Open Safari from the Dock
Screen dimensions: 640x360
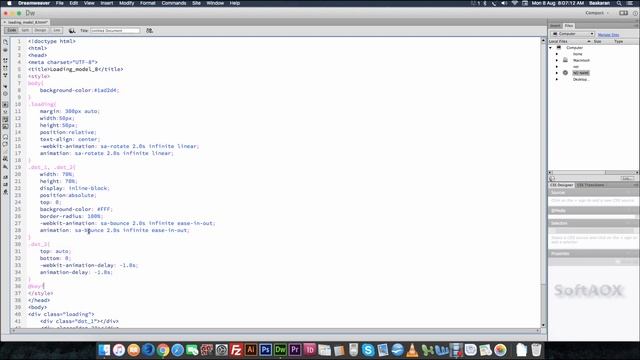[x=178, y=350]
